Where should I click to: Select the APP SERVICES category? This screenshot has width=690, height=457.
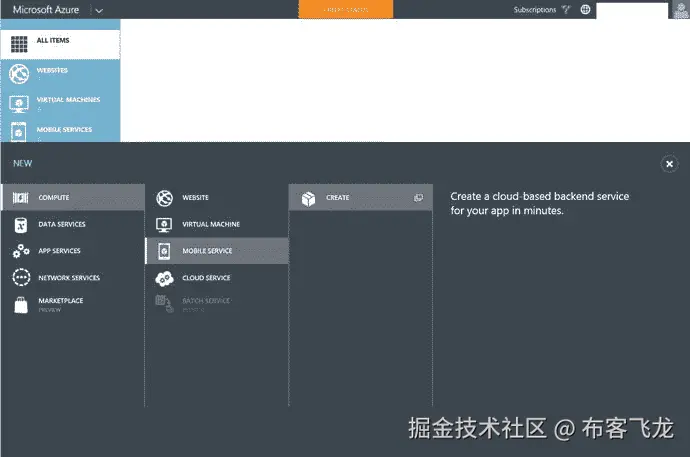pyautogui.click(x=73, y=251)
